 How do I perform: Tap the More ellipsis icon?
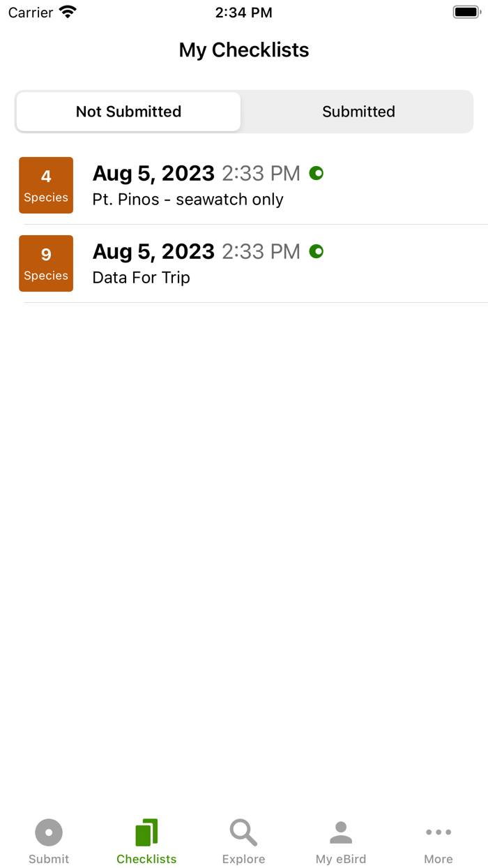pyautogui.click(x=439, y=832)
